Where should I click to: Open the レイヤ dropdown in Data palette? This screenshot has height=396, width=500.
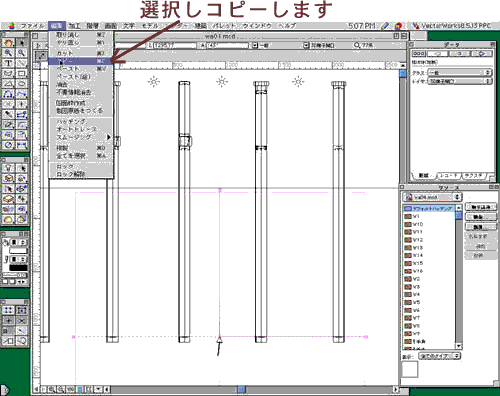tap(460, 81)
